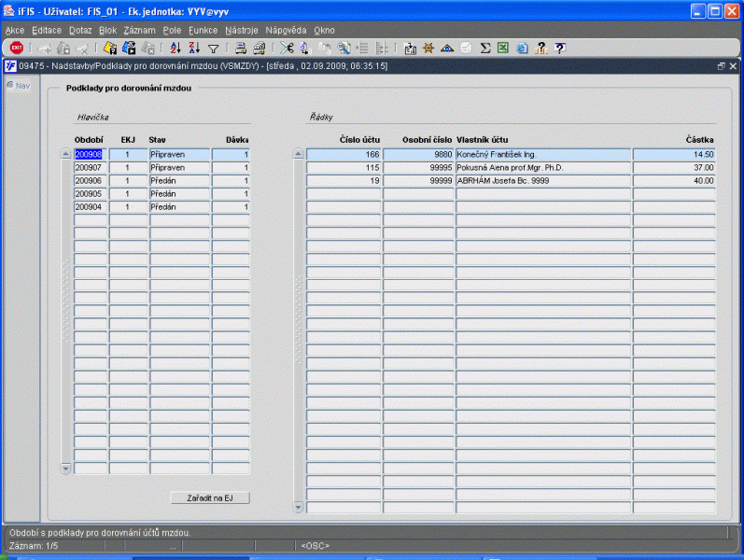Click the sort ascending A-Z icon
The image size is (744, 560).
click(x=175, y=48)
